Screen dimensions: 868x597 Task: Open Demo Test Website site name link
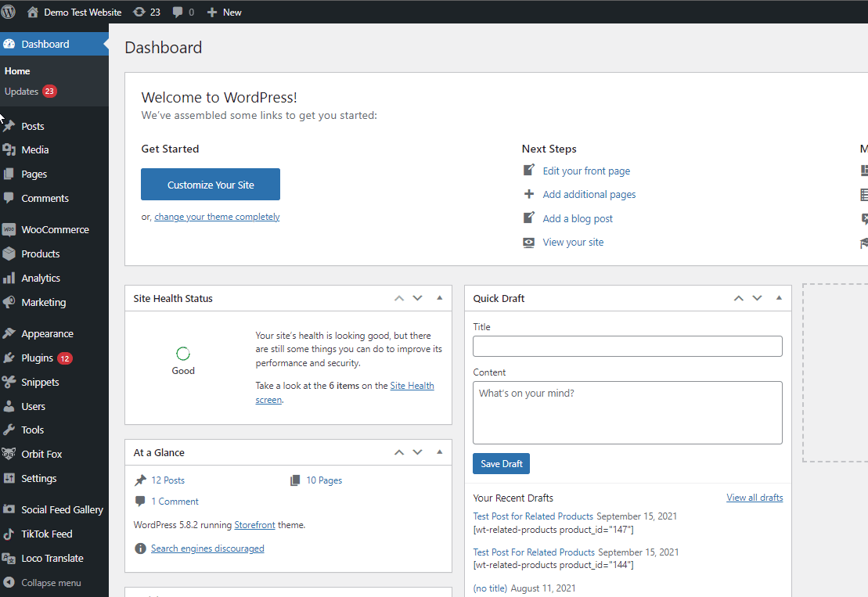pyautogui.click(x=82, y=13)
